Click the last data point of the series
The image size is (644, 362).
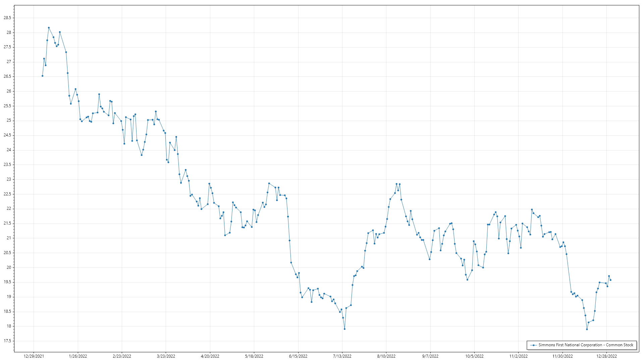click(610, 280)
